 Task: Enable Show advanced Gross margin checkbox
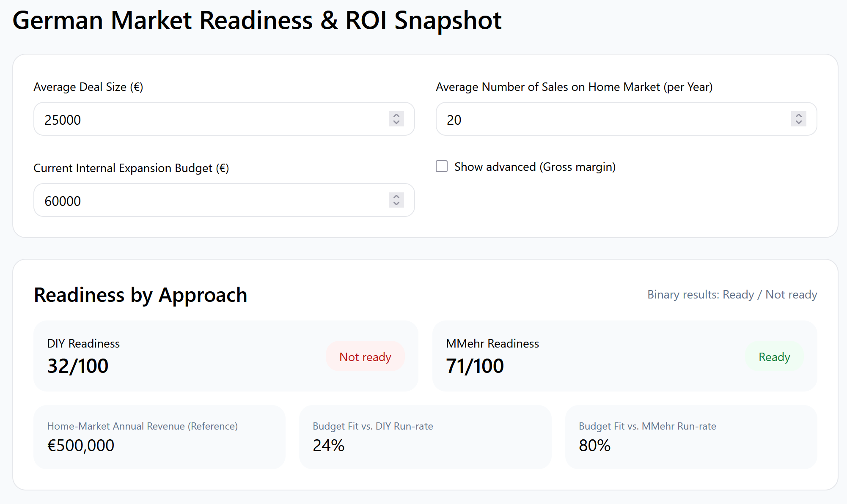click(x=442, y=166)
